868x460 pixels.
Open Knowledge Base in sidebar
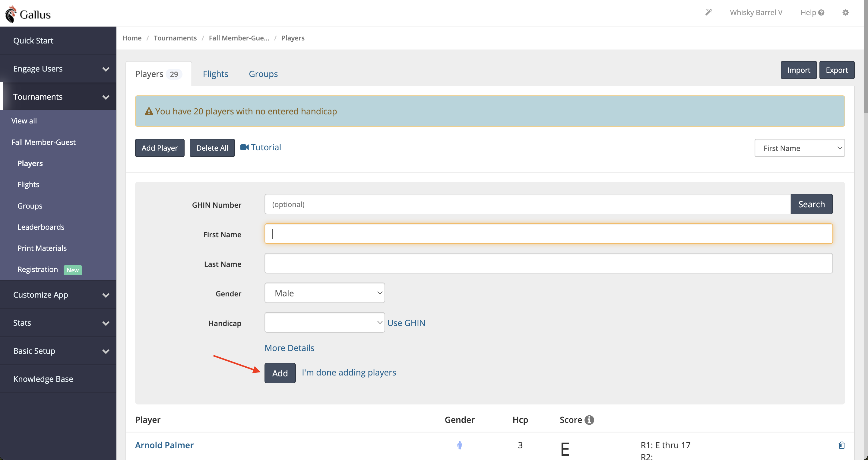click(58, 379)
